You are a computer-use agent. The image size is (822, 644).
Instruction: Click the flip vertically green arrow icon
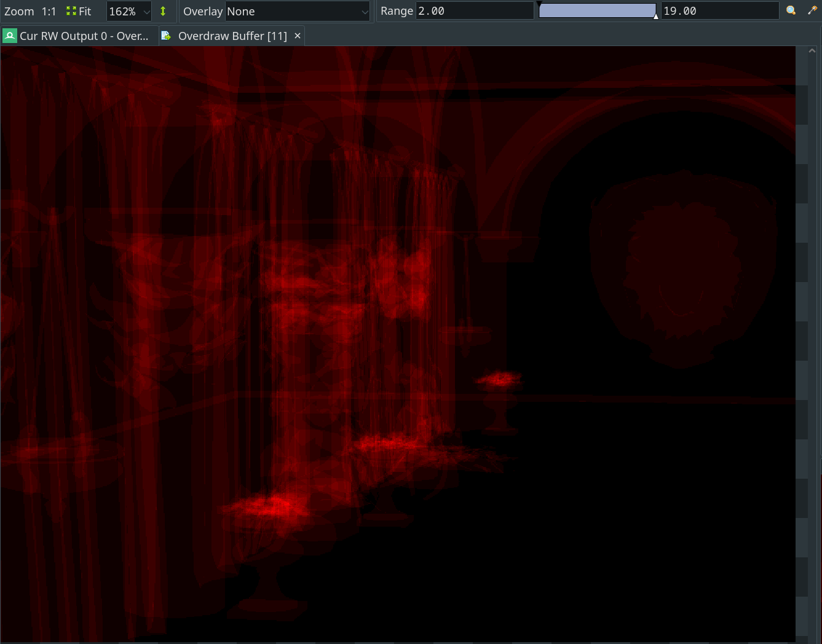(x=163, y=11)
